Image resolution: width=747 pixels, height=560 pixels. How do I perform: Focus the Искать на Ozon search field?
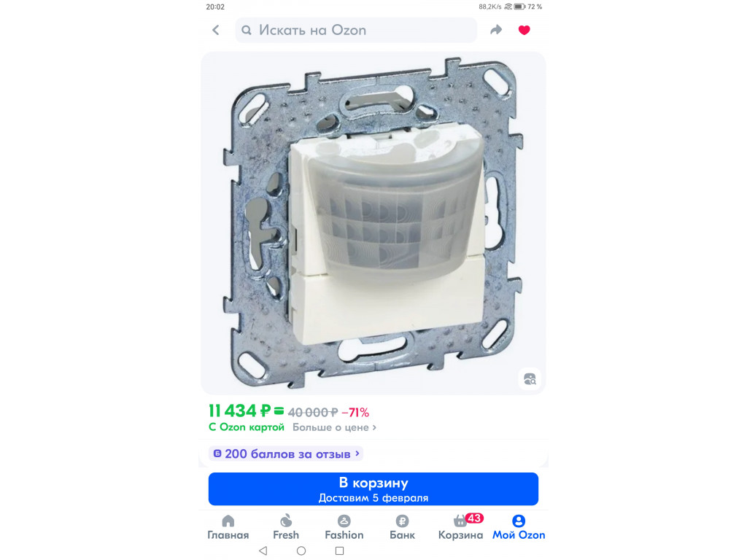click(x=356, y=30)
